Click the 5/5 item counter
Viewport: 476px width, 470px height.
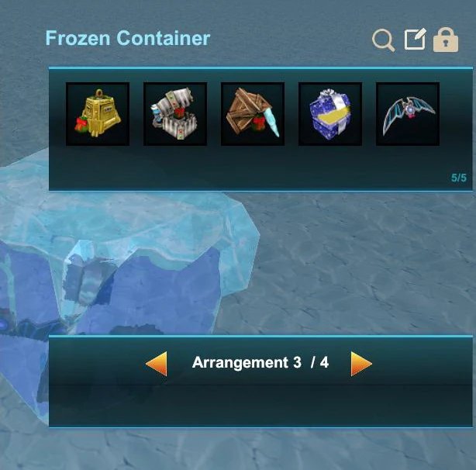pos(459,178)
